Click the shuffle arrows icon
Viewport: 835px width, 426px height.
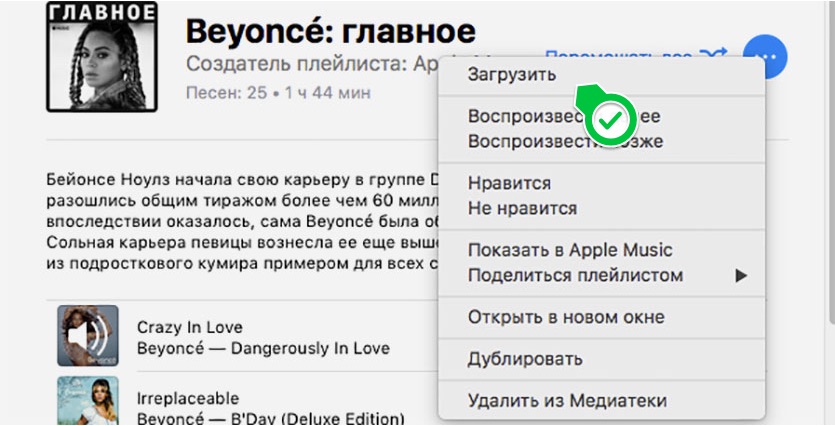(x=713, y=54)
